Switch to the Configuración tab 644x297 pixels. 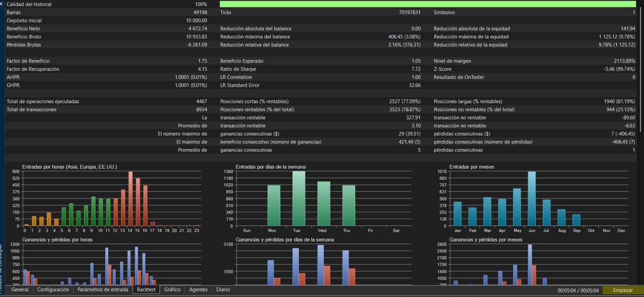pos(53,290)
